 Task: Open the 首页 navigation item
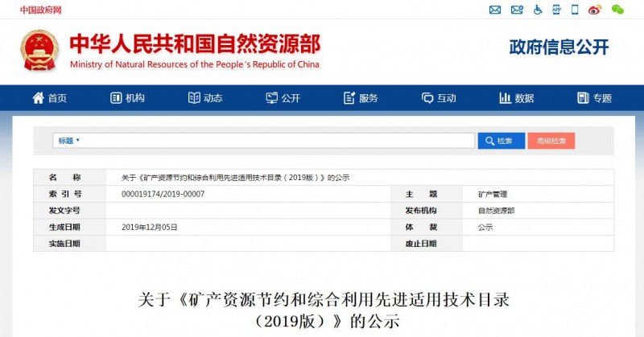49,97
